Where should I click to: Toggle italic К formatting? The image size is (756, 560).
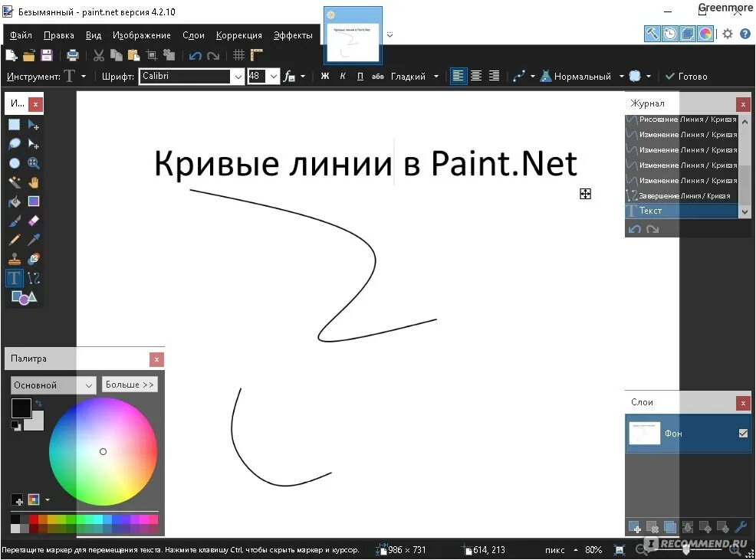pos(343,76)
